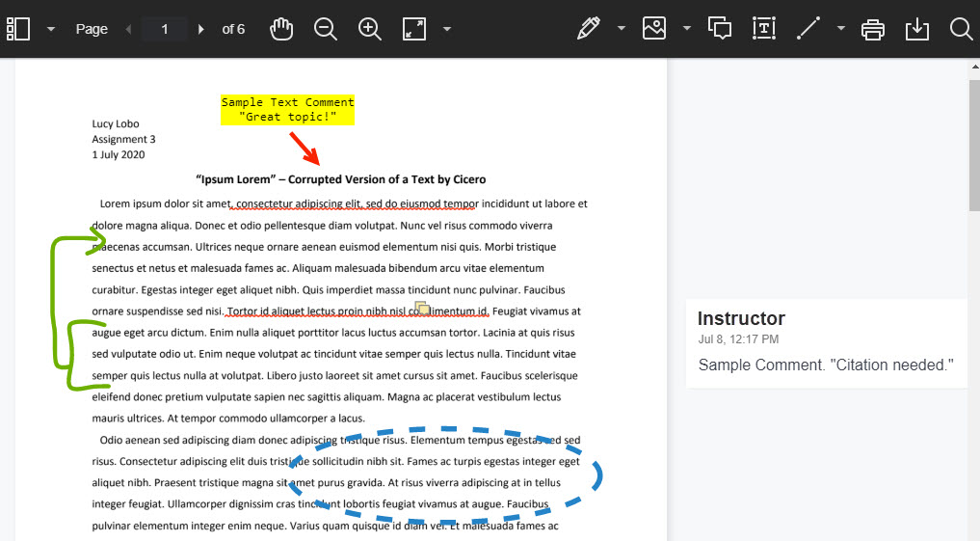Image resolution: width=980 pixels, height=541 pixels.
Task: Open the sidebar panel options dropdown
Action: pyautogui.click(x=50, y=29)
